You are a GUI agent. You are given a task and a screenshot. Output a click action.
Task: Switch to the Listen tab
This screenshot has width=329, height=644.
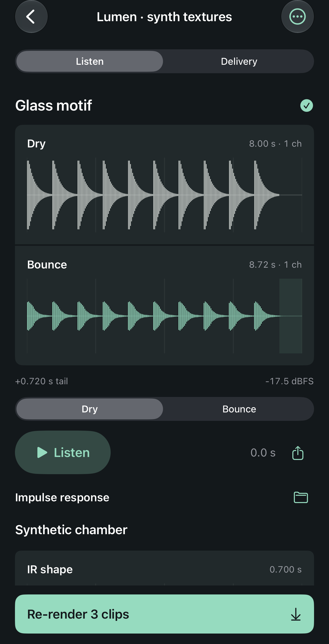pos(89,61)
